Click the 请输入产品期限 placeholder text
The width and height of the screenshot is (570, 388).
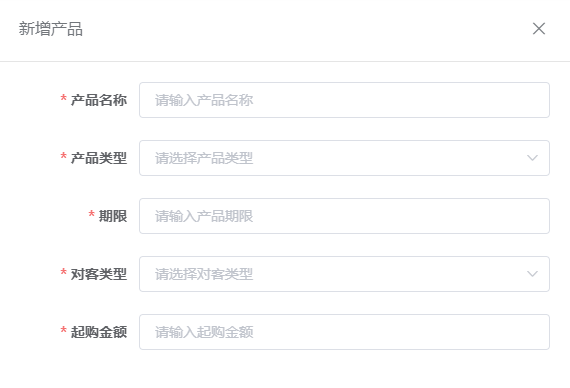[204, 216]
